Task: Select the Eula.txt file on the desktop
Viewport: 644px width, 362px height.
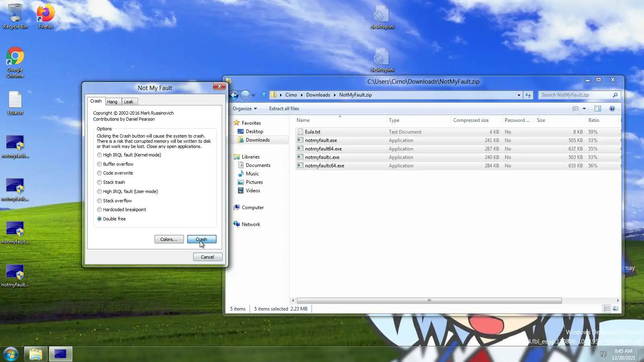Action: (x=15, y=103)
